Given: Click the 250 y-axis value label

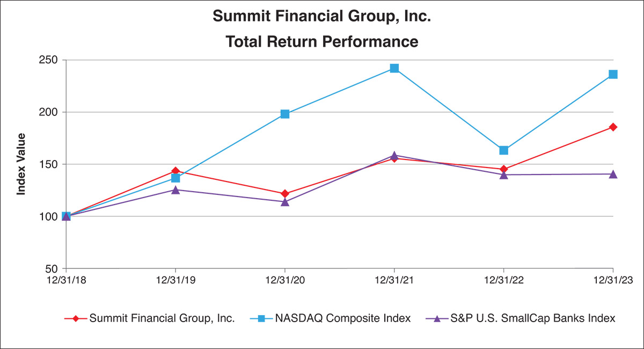Looking at the screenshot, I should pyautogui.click(x=49, y=60).
